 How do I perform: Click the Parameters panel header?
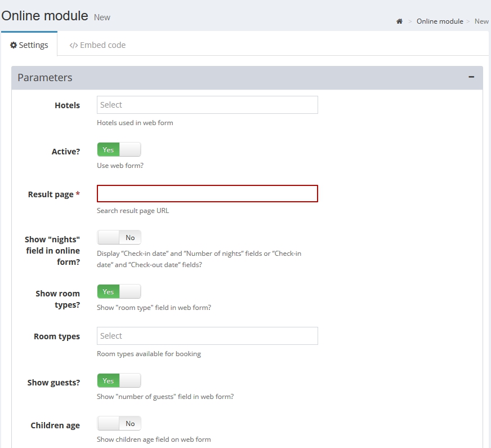coord(247,78)
